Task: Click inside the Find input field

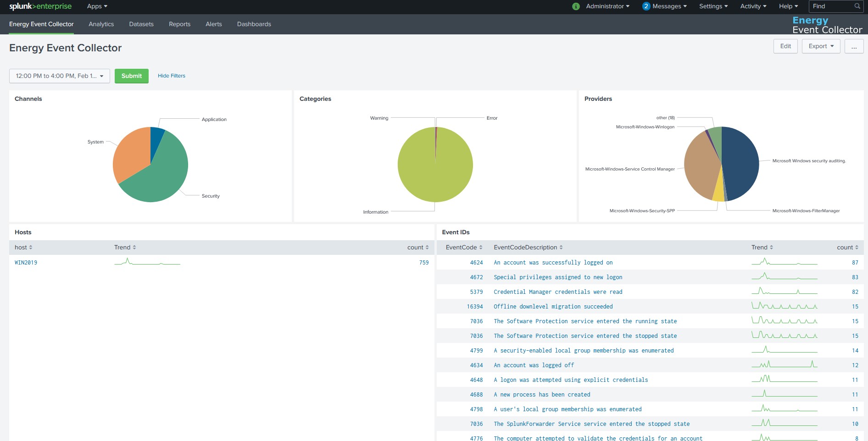Action: (x=831, y=6)
